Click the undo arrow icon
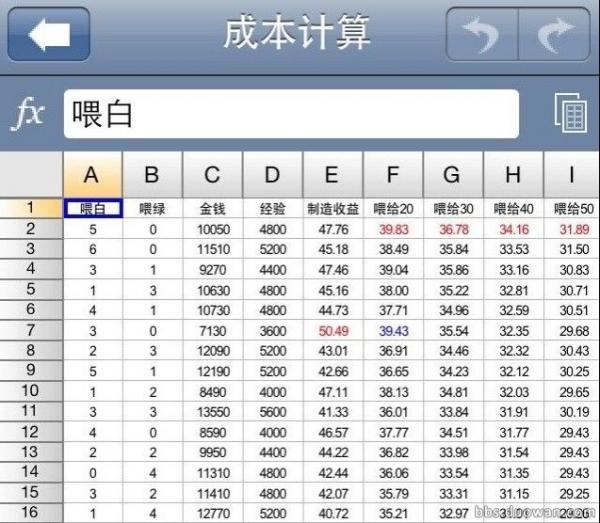600x523 pixels. (483, 34)
